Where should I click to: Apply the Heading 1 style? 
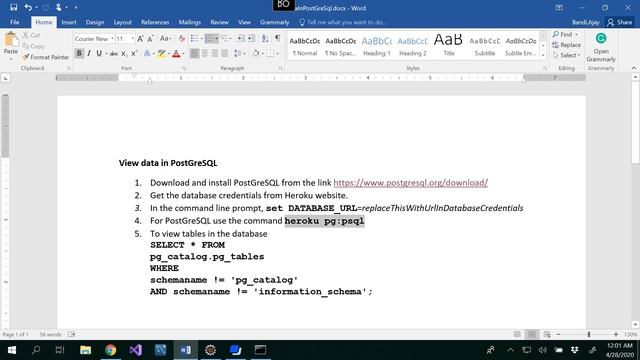377,46
